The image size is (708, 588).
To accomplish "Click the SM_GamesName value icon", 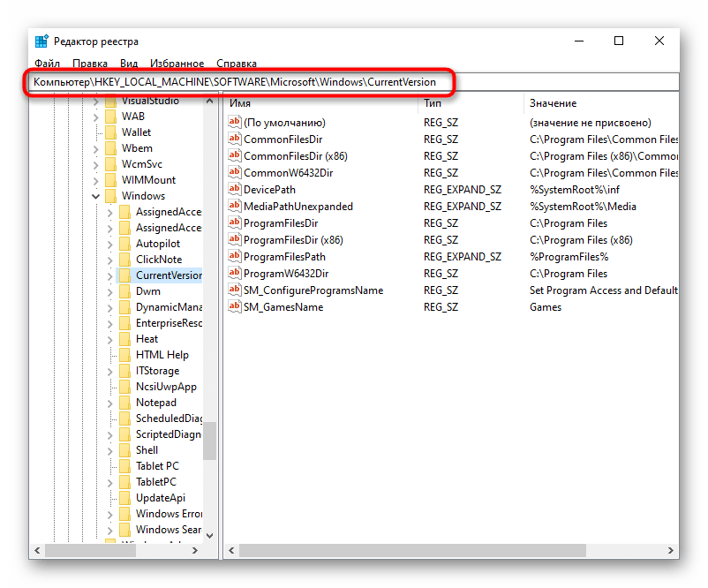I will (x=235, y=307).
